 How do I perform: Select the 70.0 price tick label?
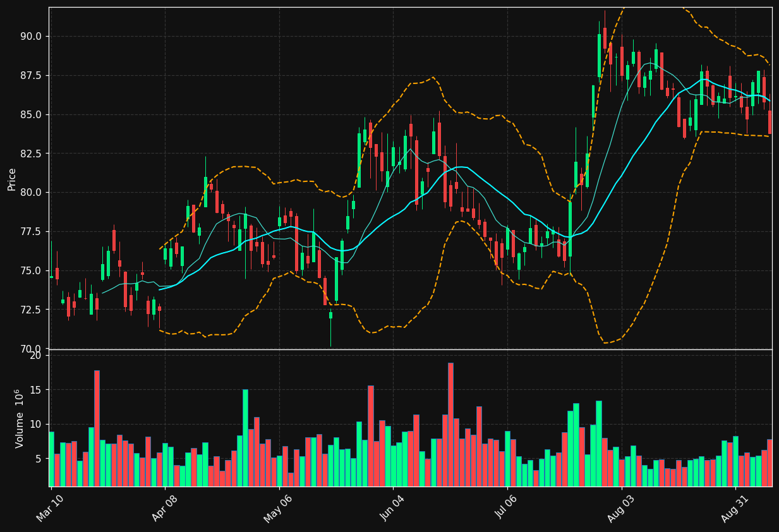32,349
